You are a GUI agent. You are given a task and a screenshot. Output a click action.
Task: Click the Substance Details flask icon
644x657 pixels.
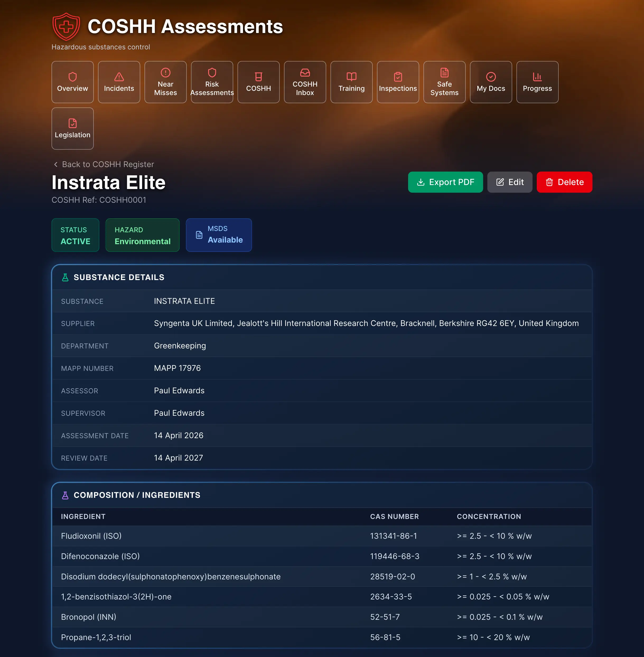[65, 277]
